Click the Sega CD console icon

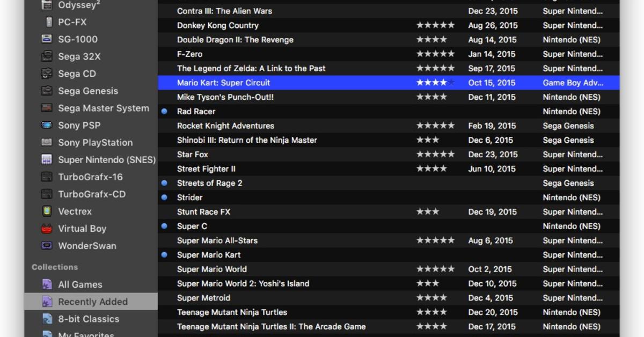point(48,74)
